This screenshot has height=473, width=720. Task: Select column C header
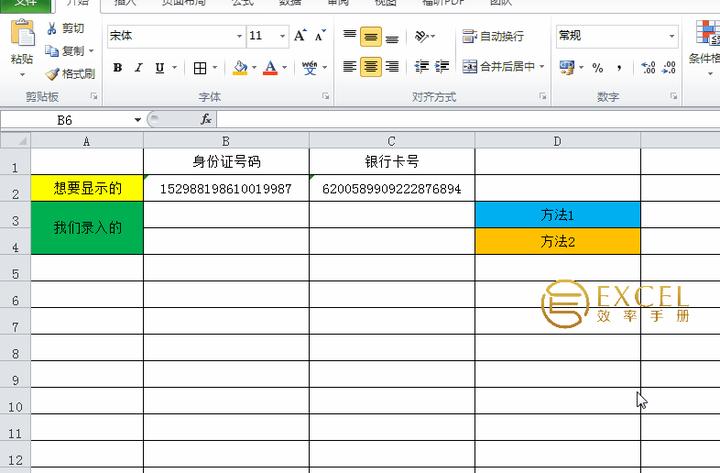[392, 141]
